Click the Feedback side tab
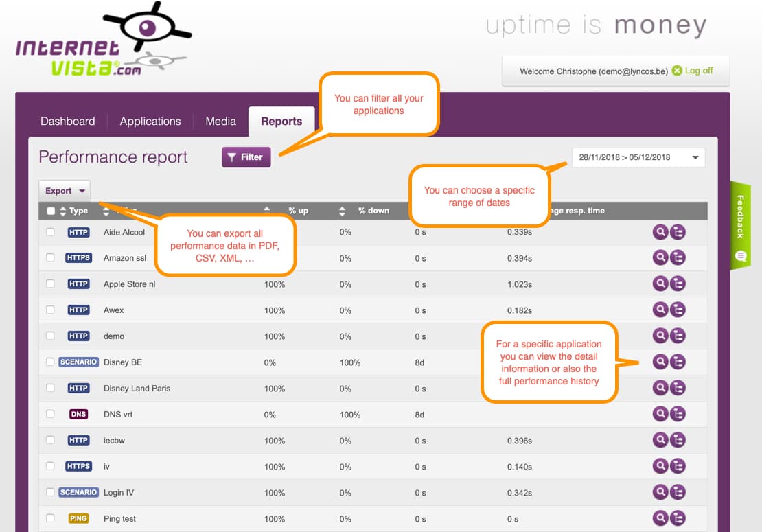The width and height of the screenshot is (762, 532). 741,225
